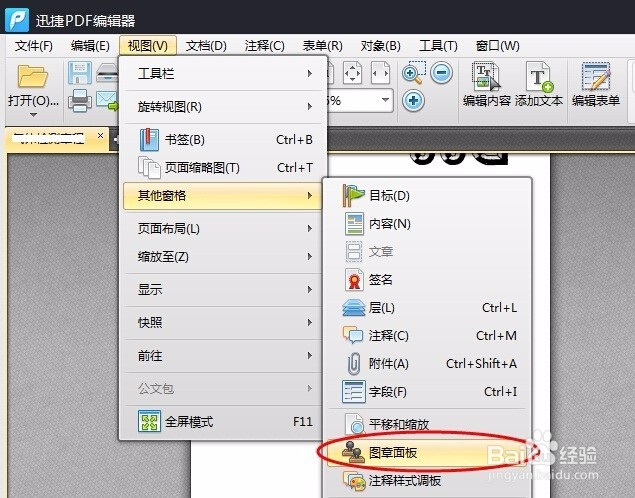Expand the Show (显示) submenu
The width and height of the screenshot is (635, 498).
coord(225,289)
